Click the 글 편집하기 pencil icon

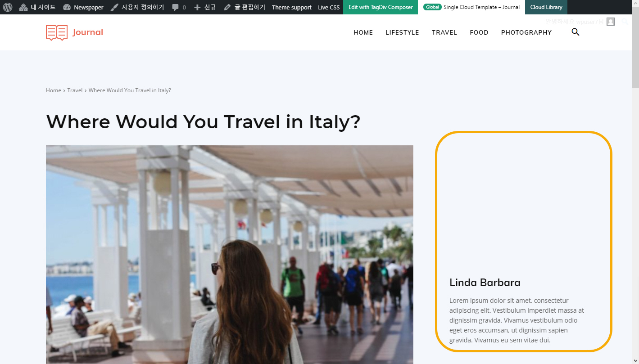pos(227,7)
